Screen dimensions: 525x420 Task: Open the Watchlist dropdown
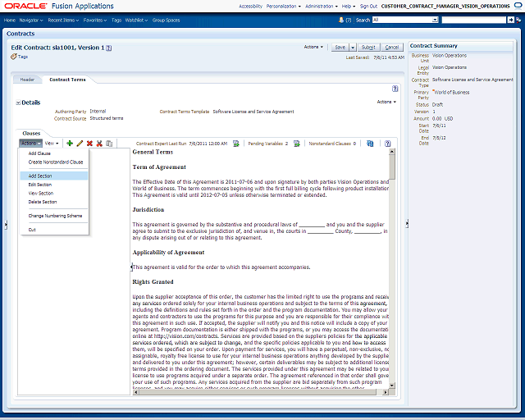tap(136, 20)
